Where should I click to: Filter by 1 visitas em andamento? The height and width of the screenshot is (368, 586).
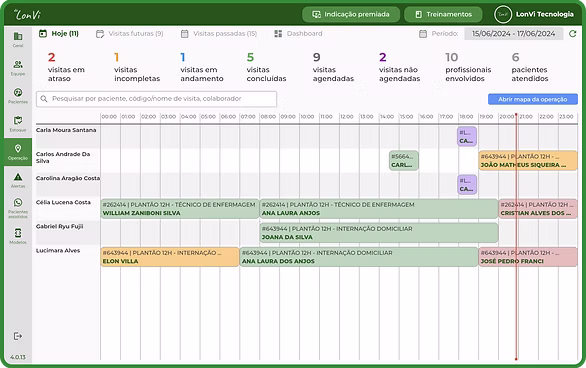click(202, 67)
